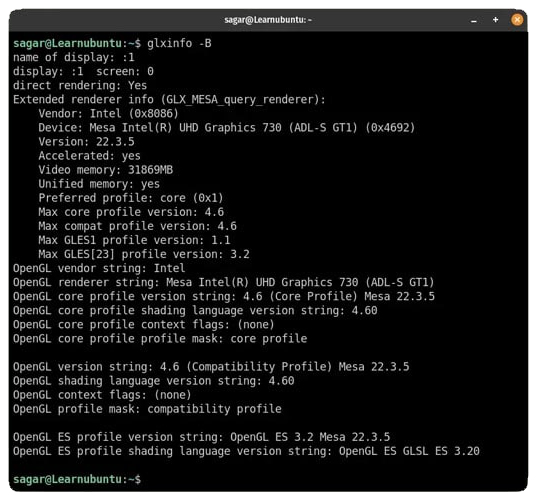
Task: Close the terminal using orange X
Action: coord(517,20)
